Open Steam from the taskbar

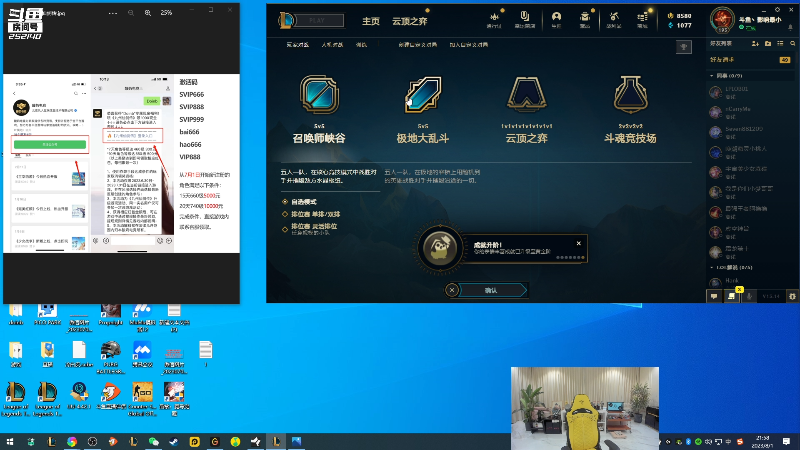174,442
